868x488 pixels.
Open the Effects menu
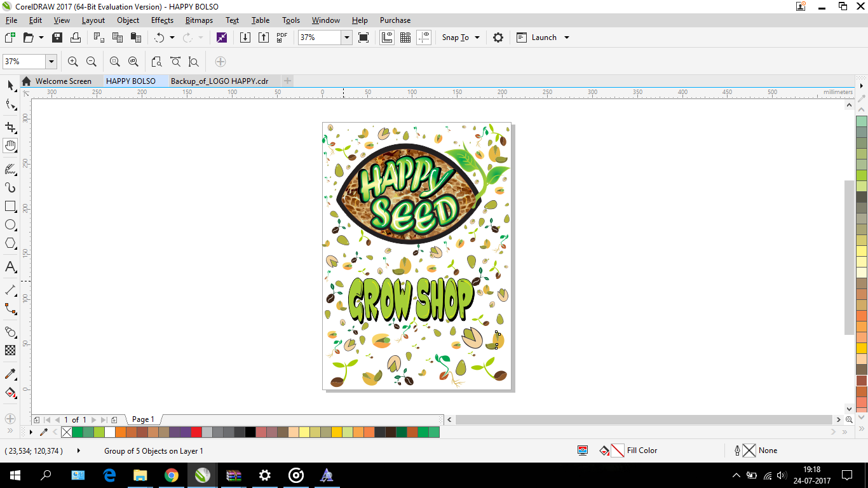162,20
